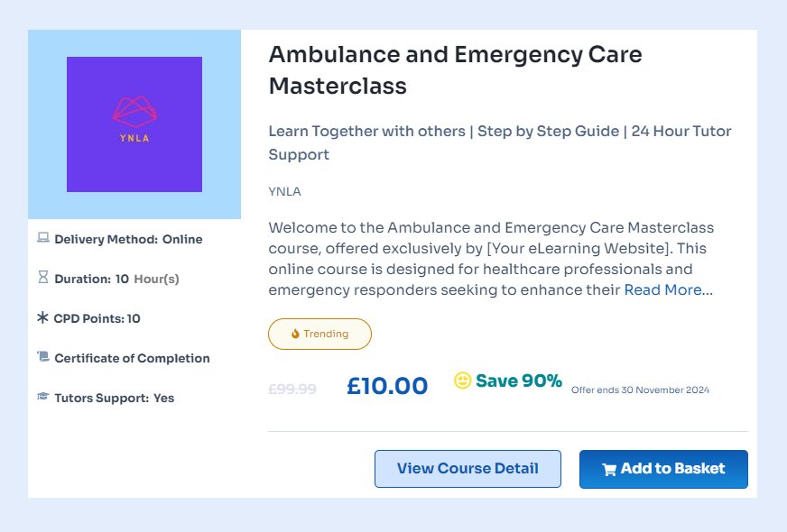
Task: Click the Certificate of Completion text
Action: click(132, 358)
